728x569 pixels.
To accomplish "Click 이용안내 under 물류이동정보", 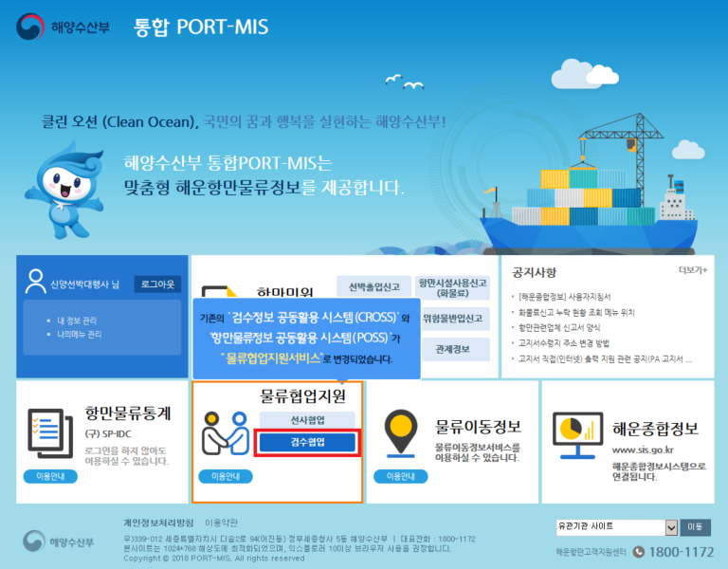I will point(401,476).
